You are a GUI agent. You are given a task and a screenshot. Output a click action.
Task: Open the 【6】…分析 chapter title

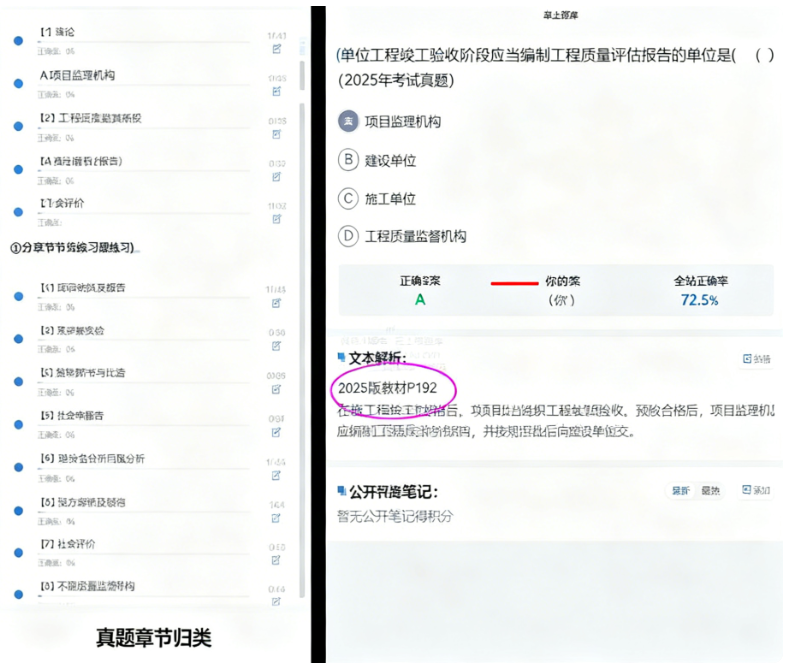coord(93,459)
